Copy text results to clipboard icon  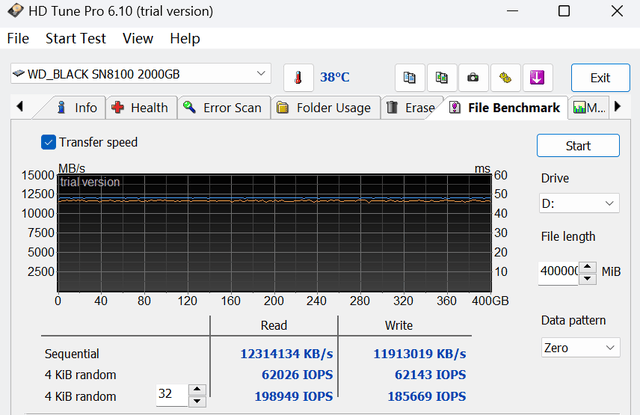(408, 77)
